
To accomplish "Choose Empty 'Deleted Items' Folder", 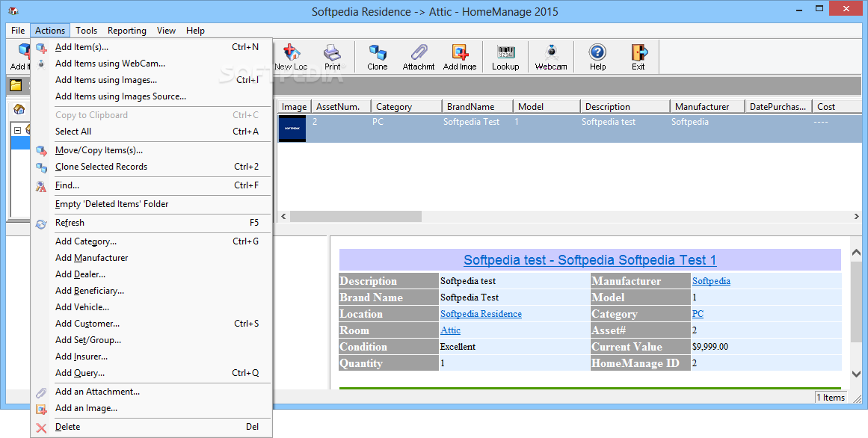I will point(152,204).
